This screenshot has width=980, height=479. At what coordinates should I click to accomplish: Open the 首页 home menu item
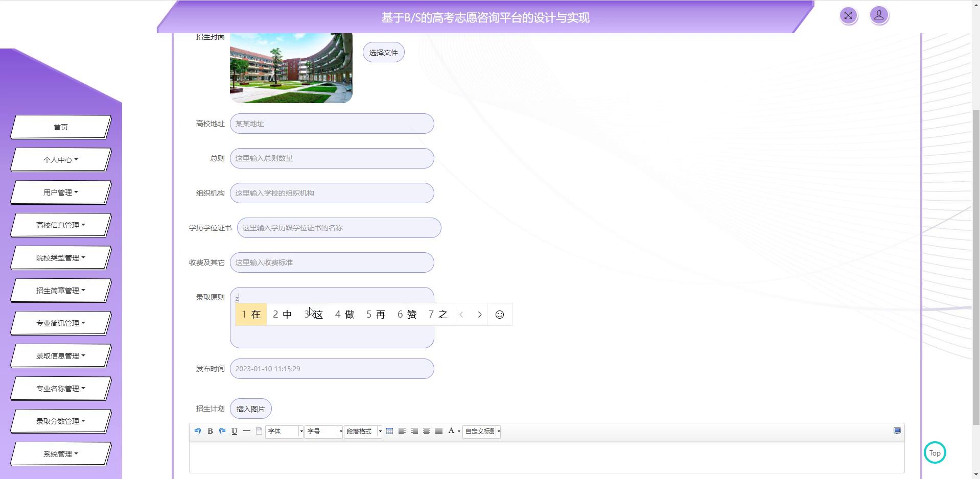click(x=61, y=127)
